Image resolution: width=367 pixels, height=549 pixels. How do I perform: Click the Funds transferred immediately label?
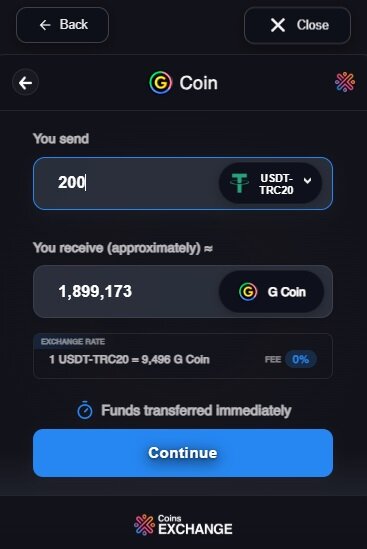196,410
